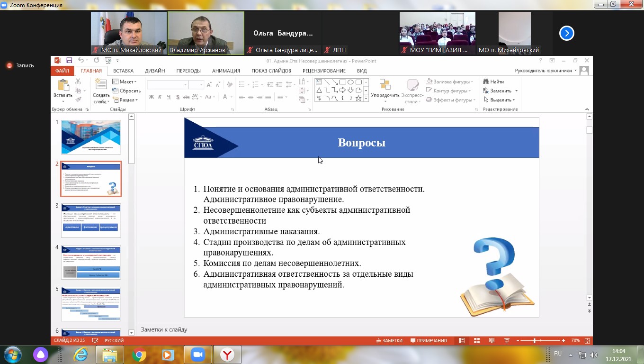The width and height of the screenshot is (644, 364).
Task: Click zoom percentage 70% in status bar
Action: coord(575,340)
